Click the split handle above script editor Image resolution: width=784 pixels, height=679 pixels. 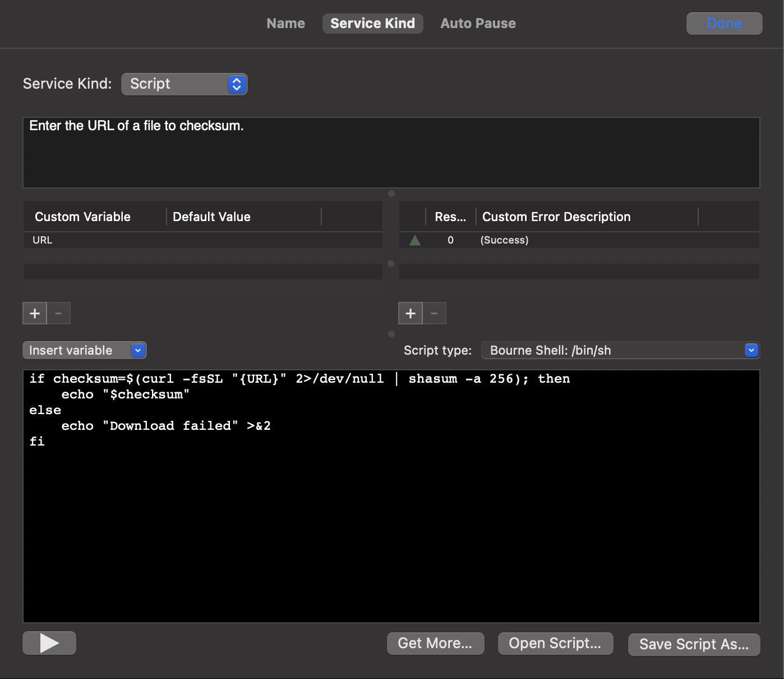pyautogui.click(x=391, y=334)
